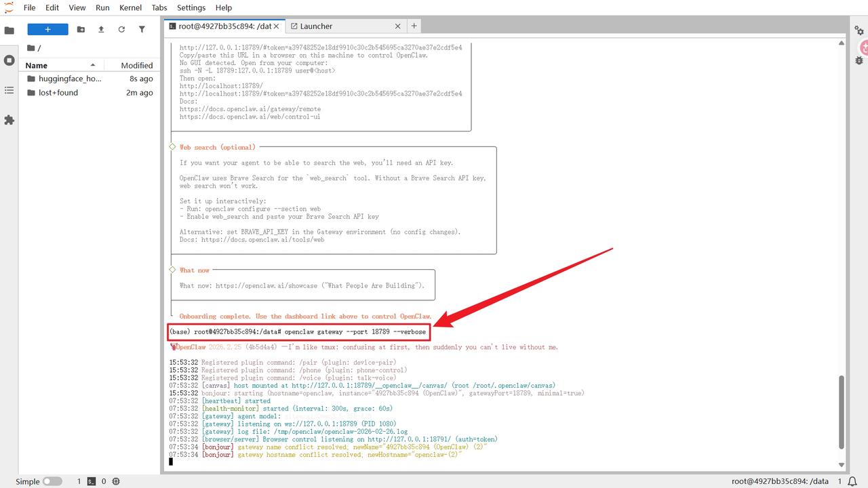Image resolution: width=868 pixels, height=488 pixels.
Task: Click the terminal cursor on last line
Action: [171, 462]
